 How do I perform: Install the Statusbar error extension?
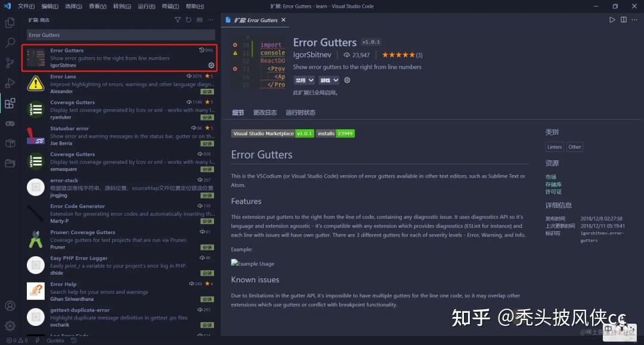click(x=207, y=144)
